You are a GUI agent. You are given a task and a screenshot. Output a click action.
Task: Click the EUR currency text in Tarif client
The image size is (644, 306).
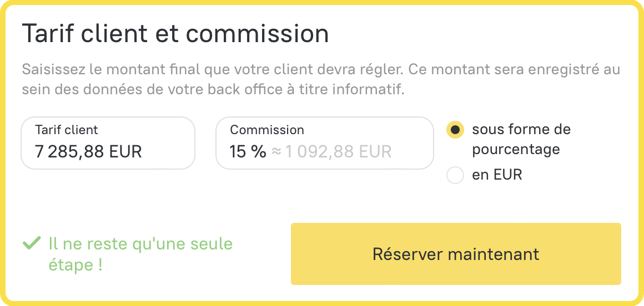(x=125, y=151)
